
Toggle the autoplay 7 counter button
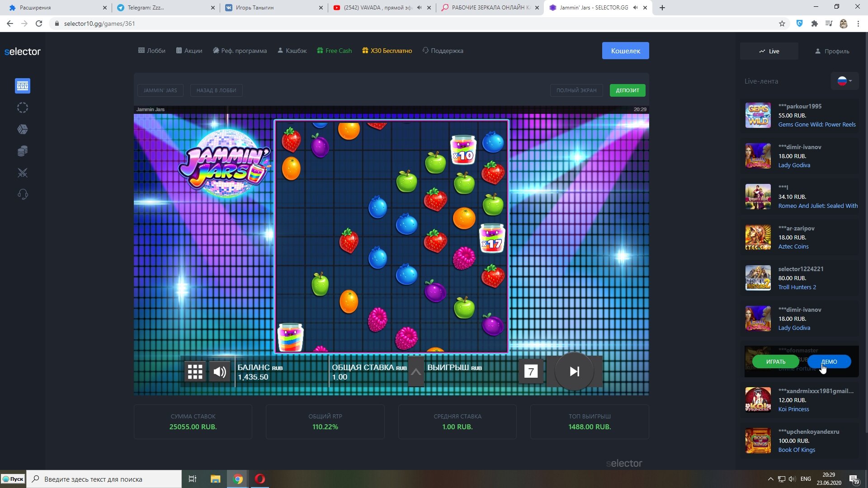click(531, 371)
